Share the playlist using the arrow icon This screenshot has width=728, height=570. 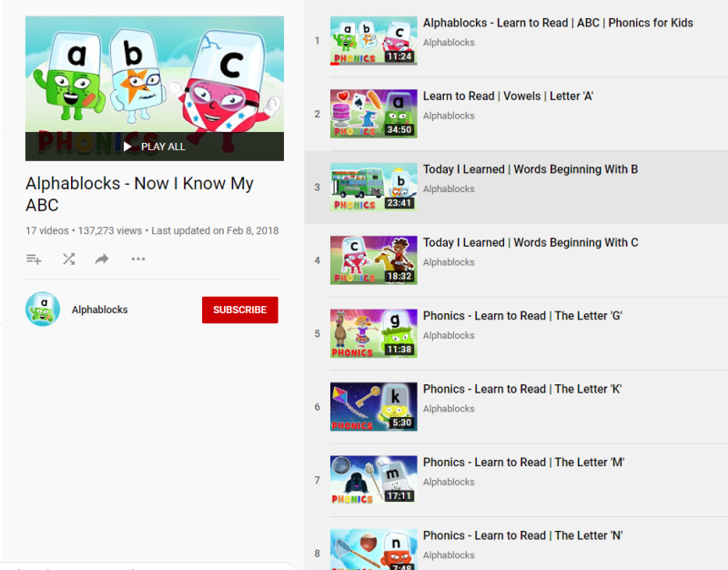[x=102, y=259]
